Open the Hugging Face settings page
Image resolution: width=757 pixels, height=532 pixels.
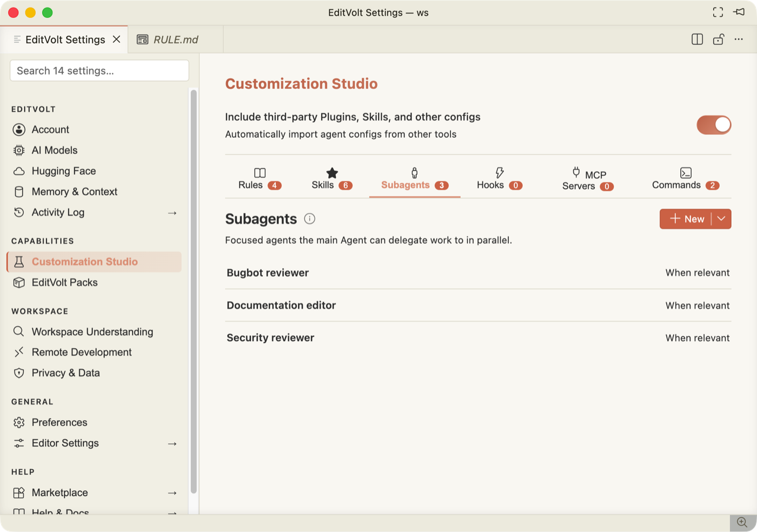[94, 171]
